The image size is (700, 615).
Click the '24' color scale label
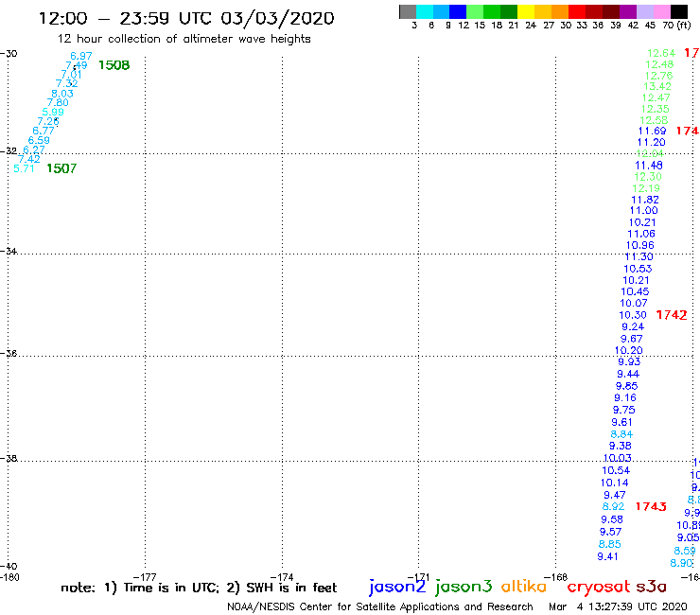click(x=531, y=26)
